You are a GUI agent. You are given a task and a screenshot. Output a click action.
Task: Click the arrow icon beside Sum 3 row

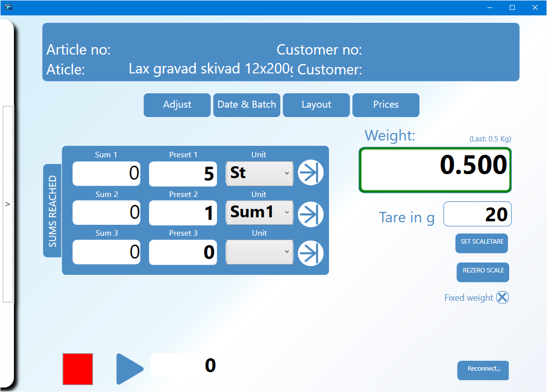point(311,253)
